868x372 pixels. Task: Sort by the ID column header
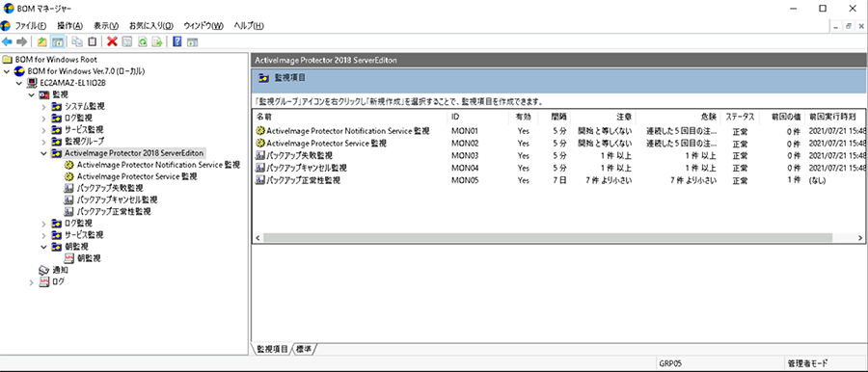tap(477, 117)
